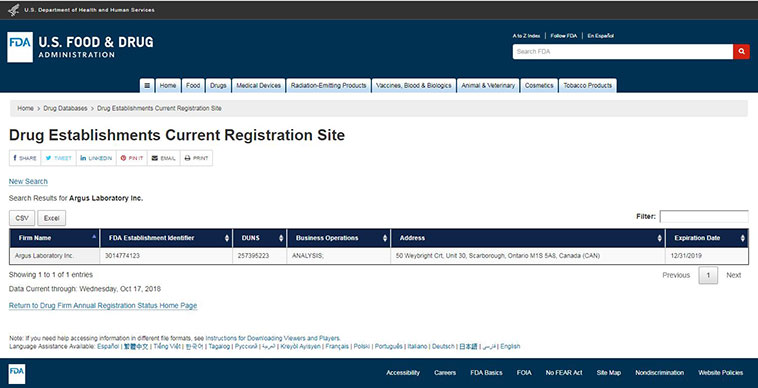Viewport: 758px width, 388px height.
Task: Open the hamburger menu tab
Action: click(x=147, y=86)
